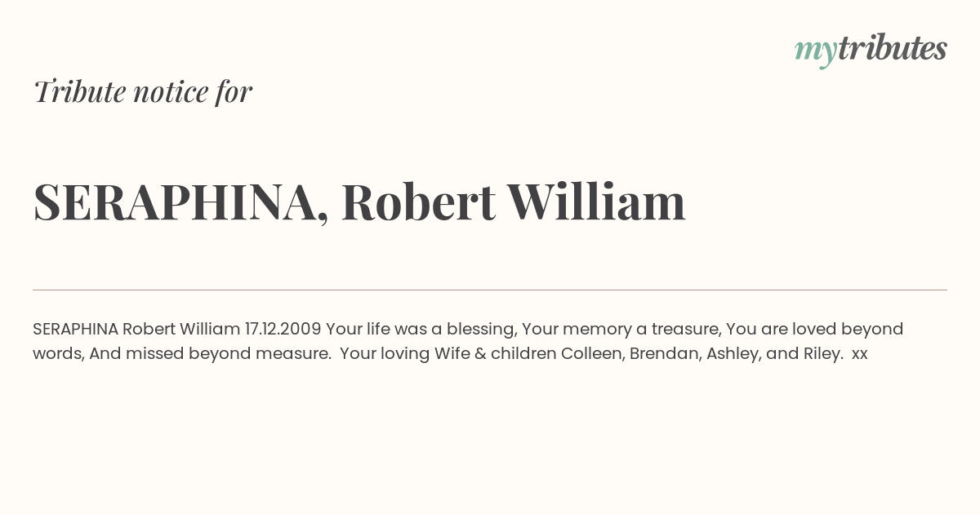Click the name Riley in the notice
Screen dimensions: 980x514
[x=822, y=355]
